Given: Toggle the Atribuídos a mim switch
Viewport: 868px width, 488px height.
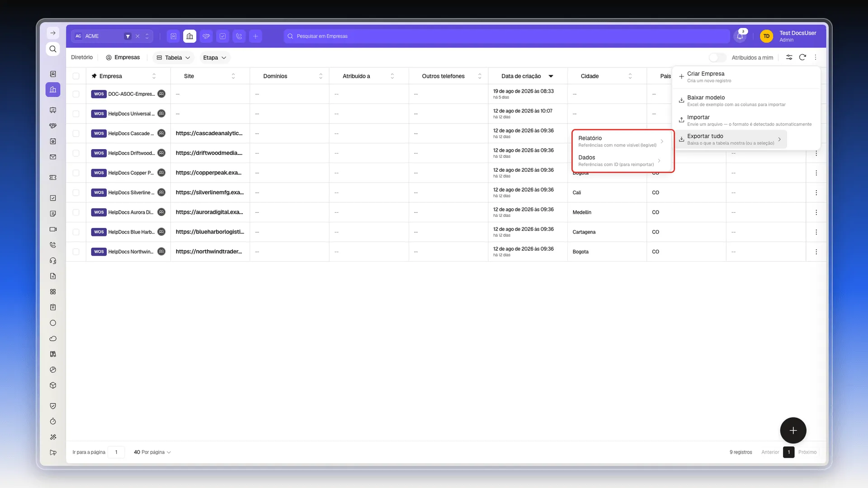Looking at the screenshot, I should tap(717, 57).
